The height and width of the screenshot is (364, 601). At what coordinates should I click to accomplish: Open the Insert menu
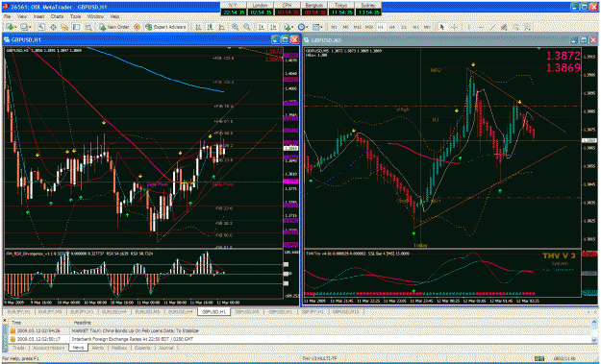(x=38, y=17)
